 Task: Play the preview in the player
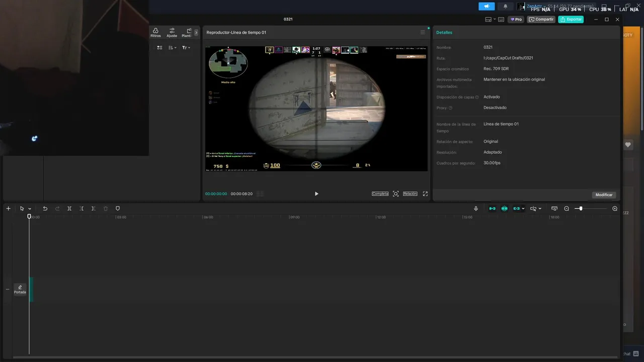[316, 194]
